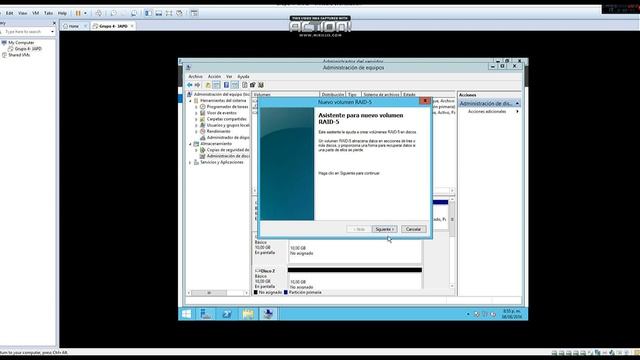Collapse the Almacenamiento node
Image resolution: width=640 pixels, height=360 pixels.
(190, 144)
